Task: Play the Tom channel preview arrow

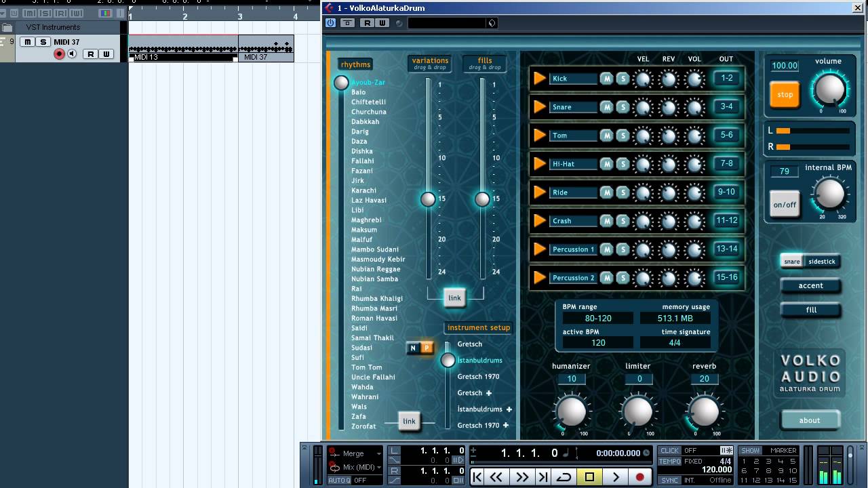Action: click(x=540, y=136)
